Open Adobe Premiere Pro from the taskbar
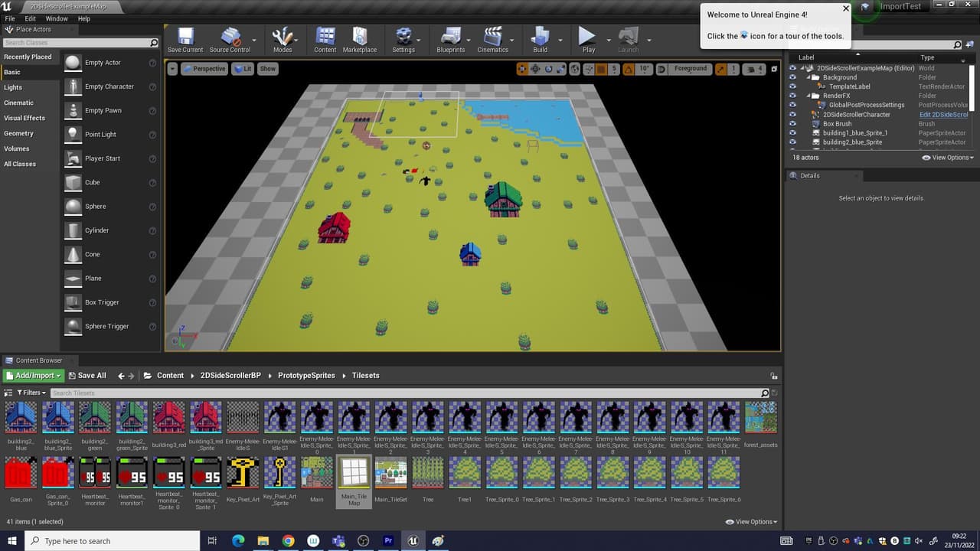Screen dimensions: 980x551 (388, 541)
